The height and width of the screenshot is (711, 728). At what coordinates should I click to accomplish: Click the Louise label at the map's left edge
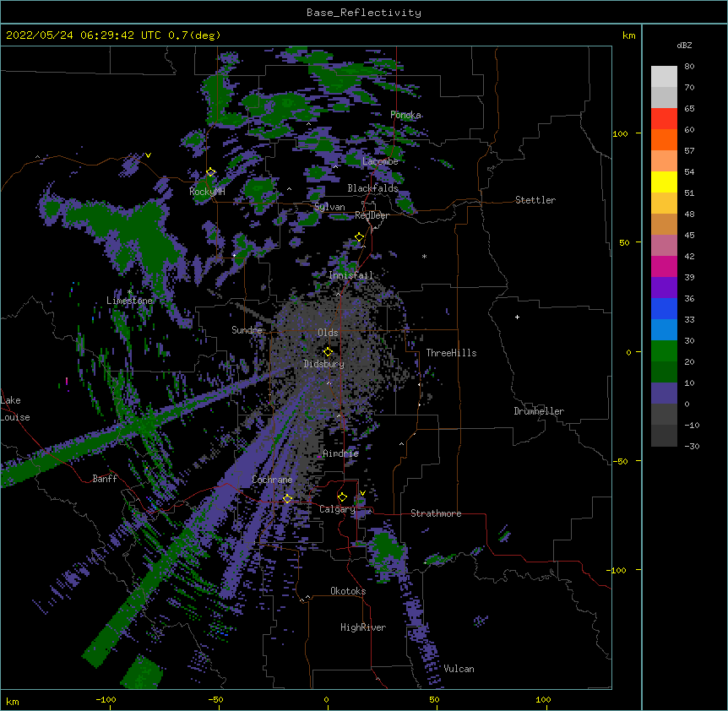(x=15, y=417)
